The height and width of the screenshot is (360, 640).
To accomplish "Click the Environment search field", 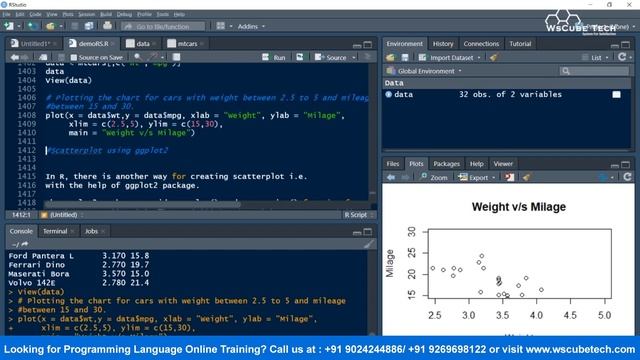I will coord(594,71).
